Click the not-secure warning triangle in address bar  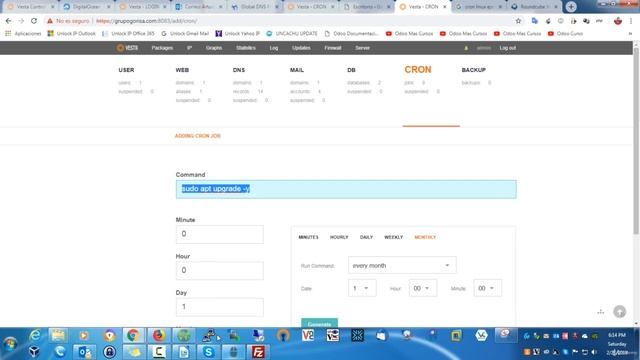point(50,21)
